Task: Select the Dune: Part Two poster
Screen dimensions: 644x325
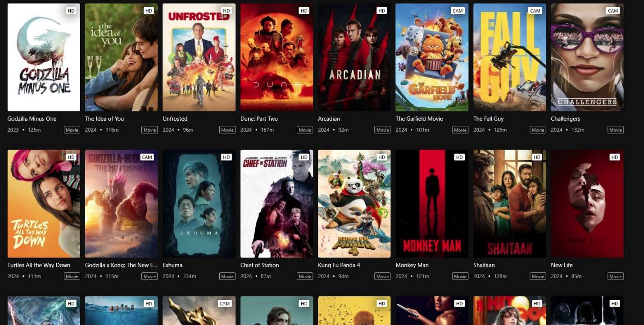Action: tap(277, 57)
